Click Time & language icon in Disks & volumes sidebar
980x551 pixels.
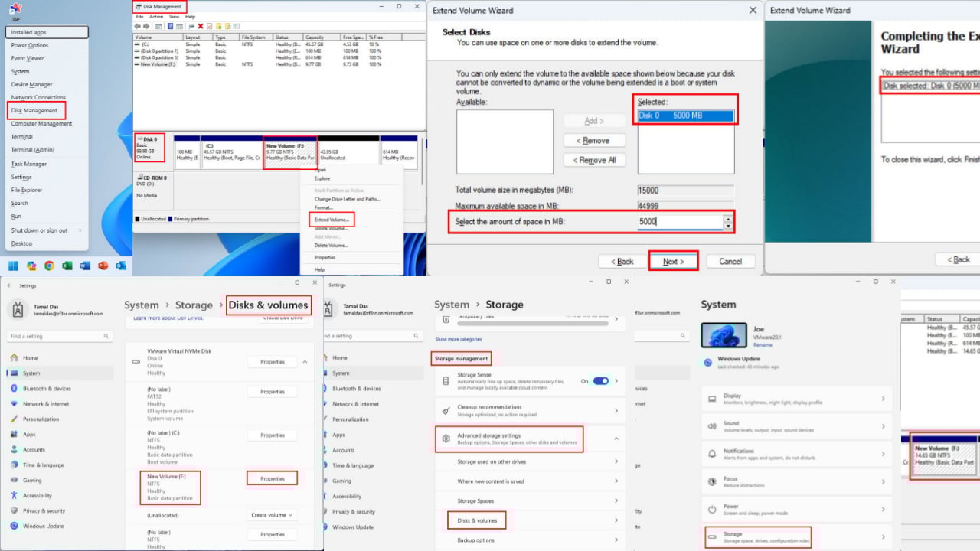tap(13, 465)
